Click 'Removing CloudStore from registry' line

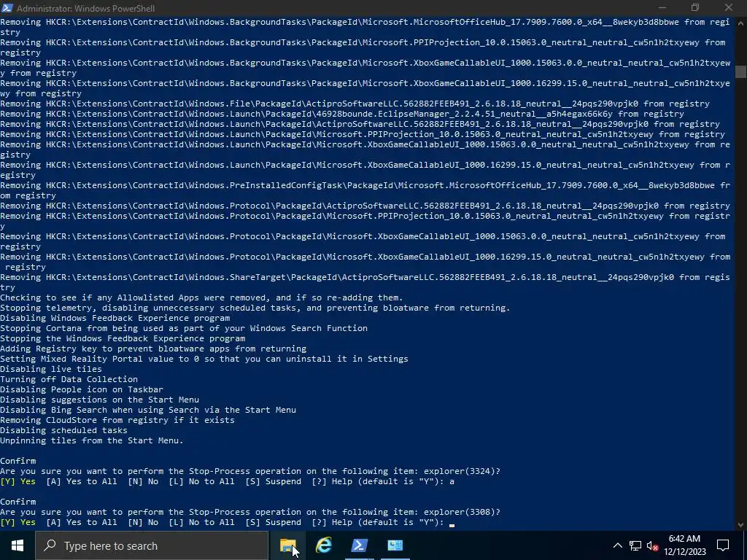117,420
